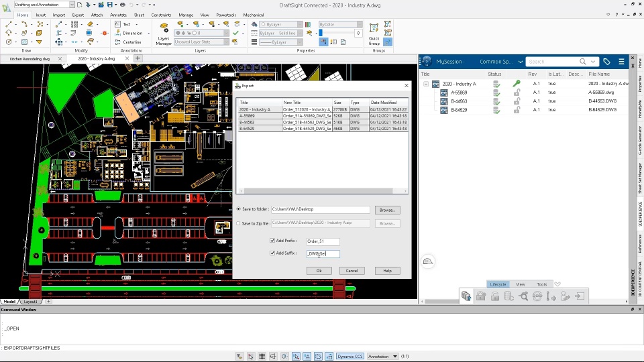Open the Annotation scale dropdown in status bar
644x362 pixels.
pos(383,356)
